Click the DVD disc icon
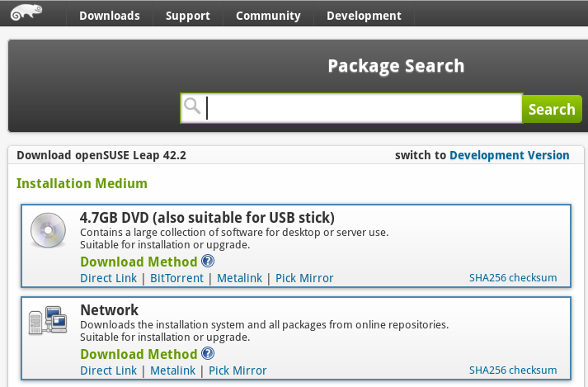This screenshot has width=588, height=387. coord(49,230)
